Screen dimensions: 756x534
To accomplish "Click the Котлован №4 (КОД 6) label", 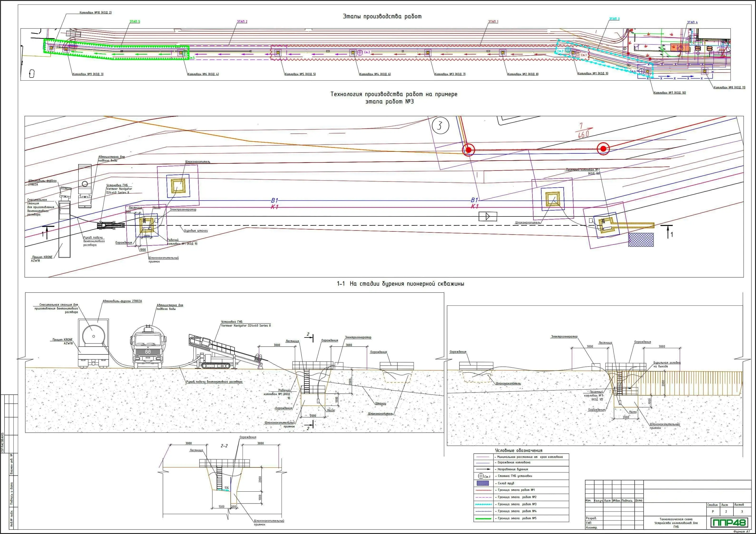I will click(375, 74).
